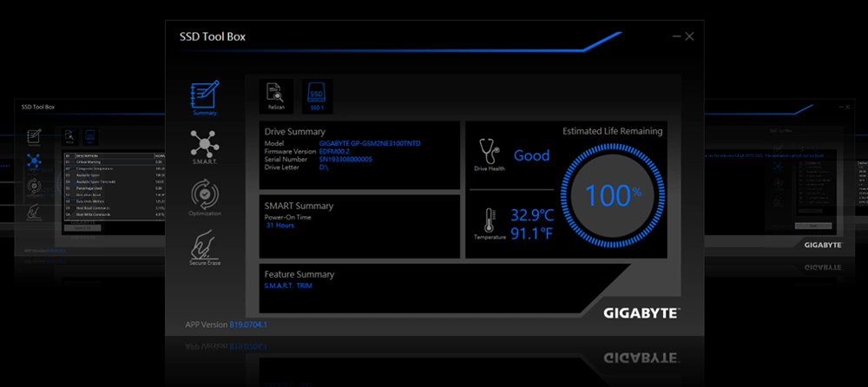Click the SSD Tool Box title in front window
Image resolution: width=868 pixels, height=387 pixels.
coord(212,36)
